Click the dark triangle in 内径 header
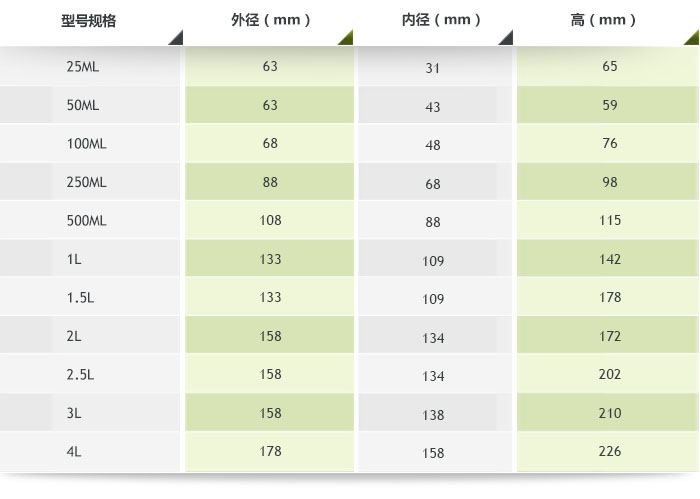This screenshot has height=499, width=700. point(507,39)
